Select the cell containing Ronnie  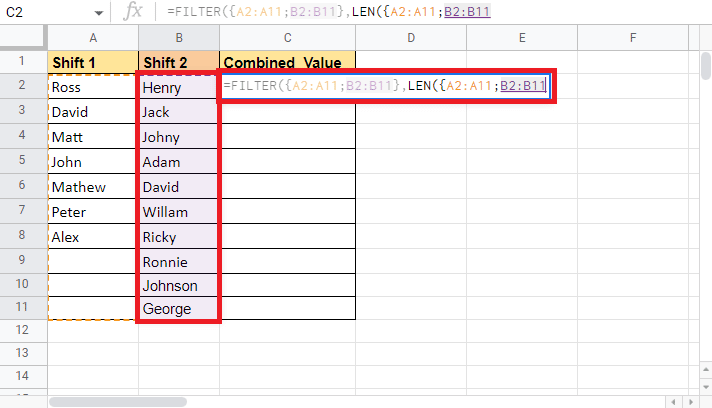(x=179, y=261)
